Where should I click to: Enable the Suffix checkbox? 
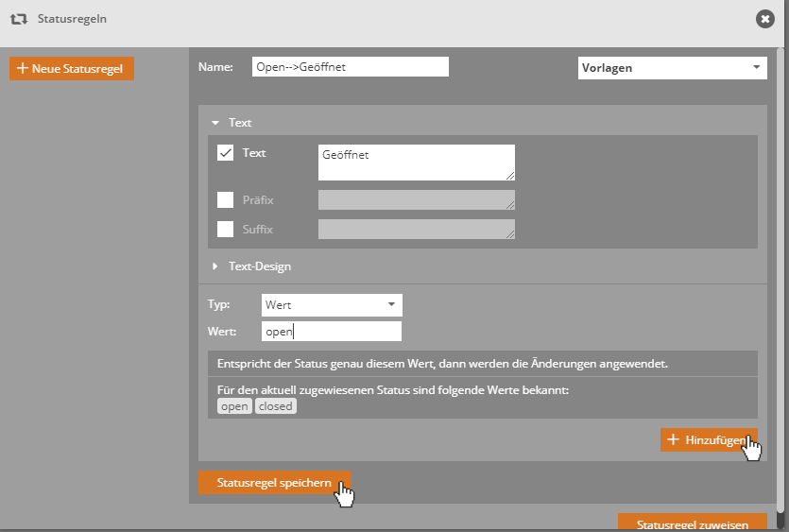(x=226, y=229)
